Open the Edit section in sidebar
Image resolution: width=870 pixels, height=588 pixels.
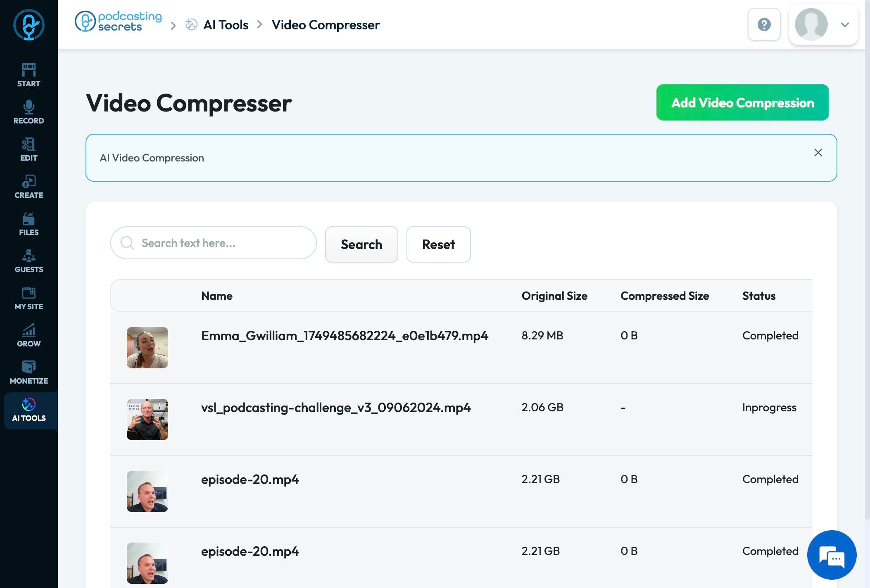[x=29, y=149]
